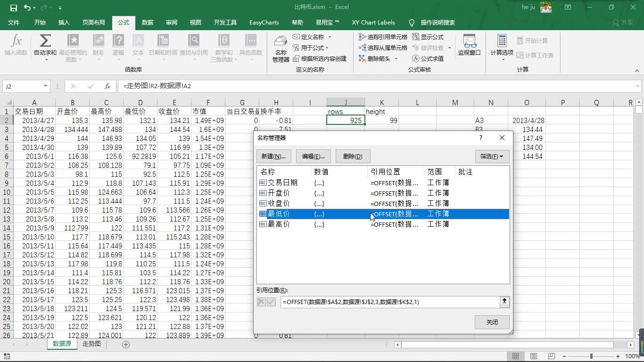Click Show Formulas (显示公式)
The height and width of the screenshot is (362, 644).
428,37
